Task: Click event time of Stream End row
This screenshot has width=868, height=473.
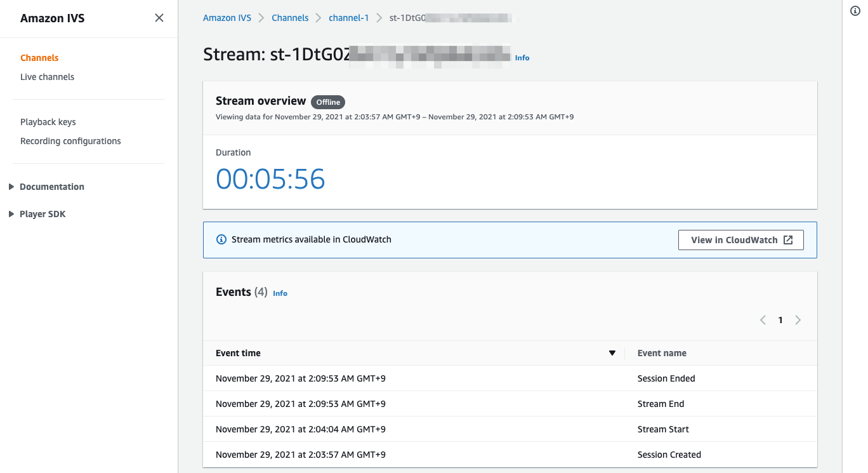Action: coord(301,404)
